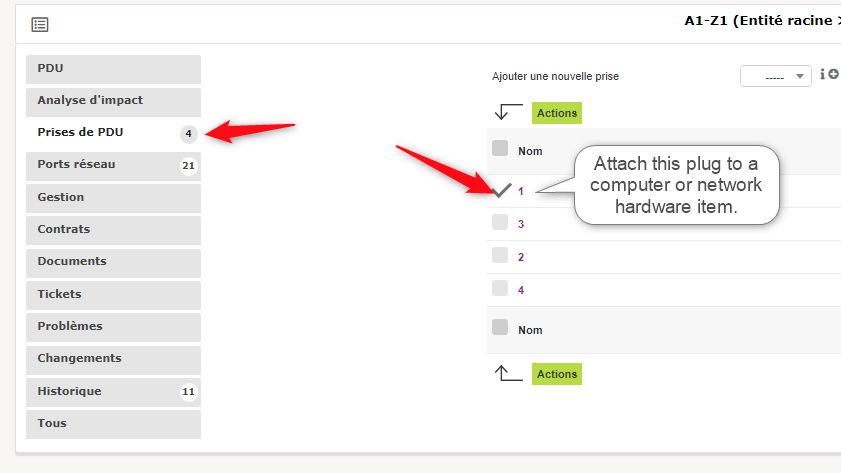841x473 pixels.
Task: Tick the checkbox for plug 3
Action: coord(500,222)
